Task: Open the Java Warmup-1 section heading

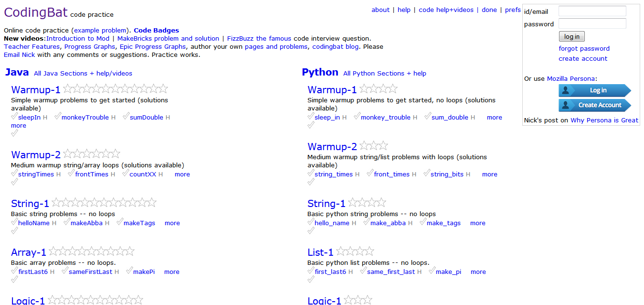Action: 36,90
